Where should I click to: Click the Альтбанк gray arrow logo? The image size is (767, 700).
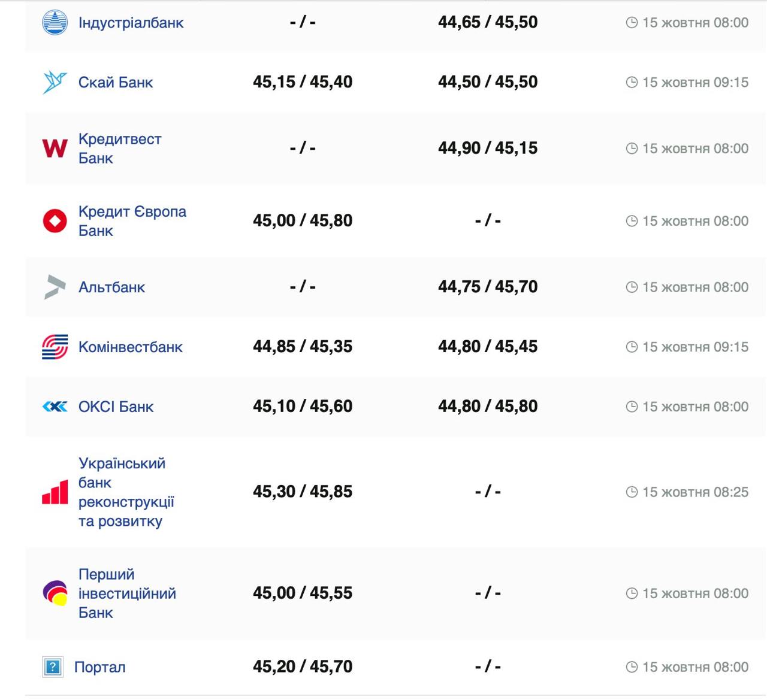55,287
